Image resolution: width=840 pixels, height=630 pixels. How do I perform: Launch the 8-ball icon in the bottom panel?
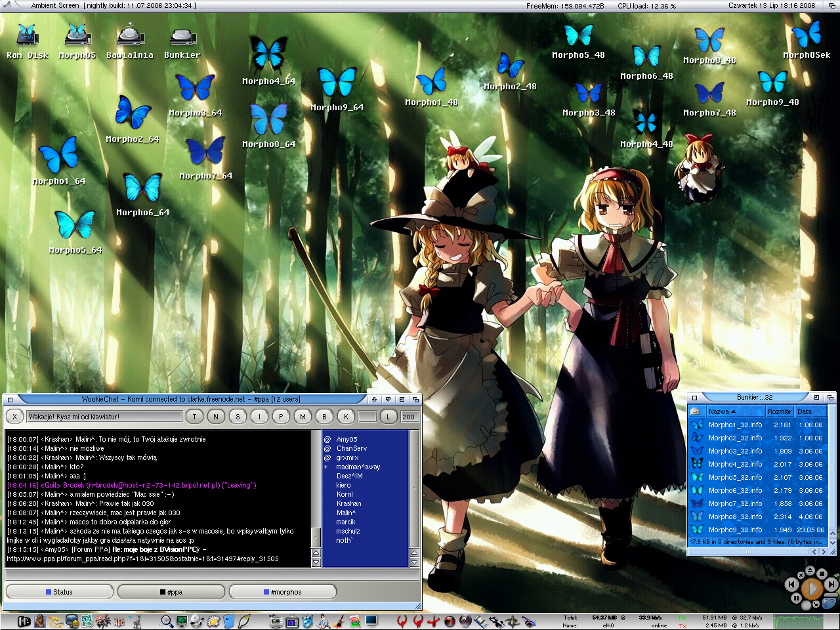pos(465,621)
